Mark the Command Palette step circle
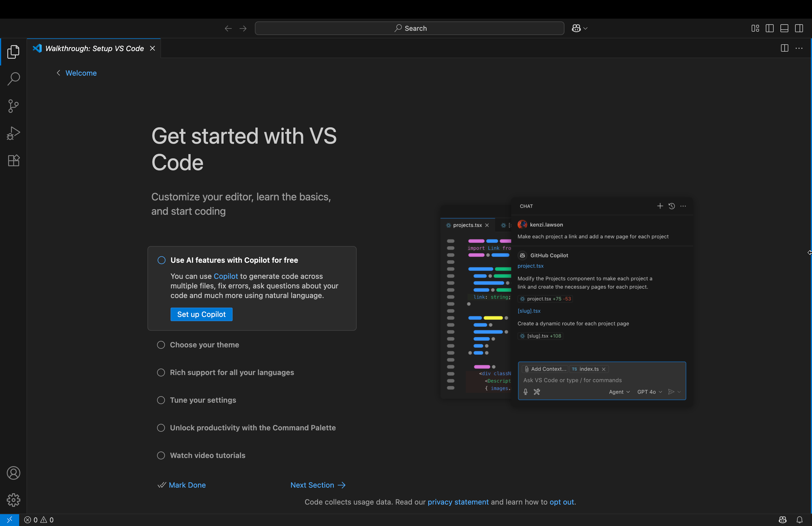 click(161, 428)
